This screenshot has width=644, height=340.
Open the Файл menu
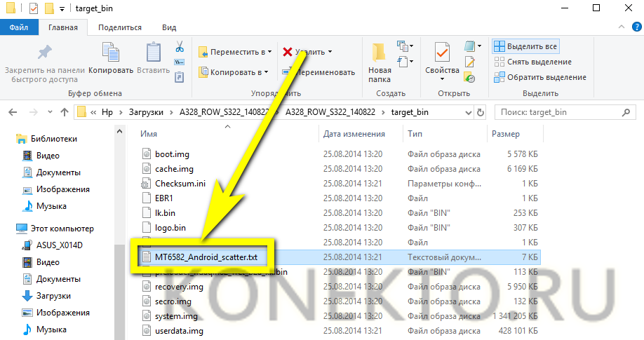(x=19, y=27)
